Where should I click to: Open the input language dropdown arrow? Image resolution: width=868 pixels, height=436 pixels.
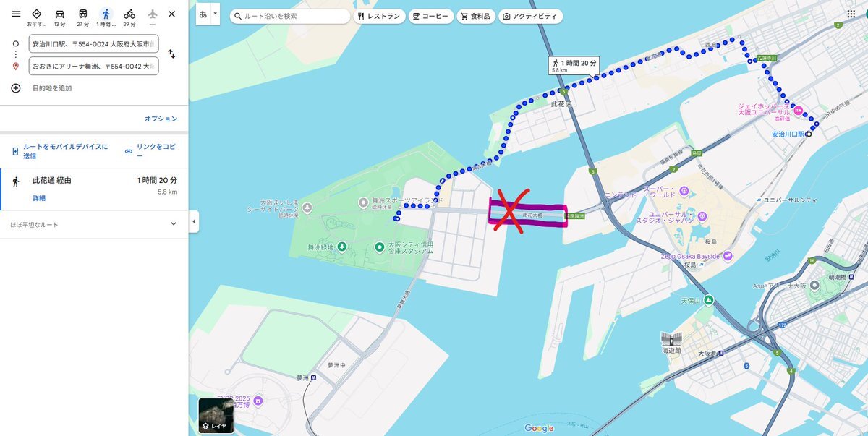[x=215, y=14]
